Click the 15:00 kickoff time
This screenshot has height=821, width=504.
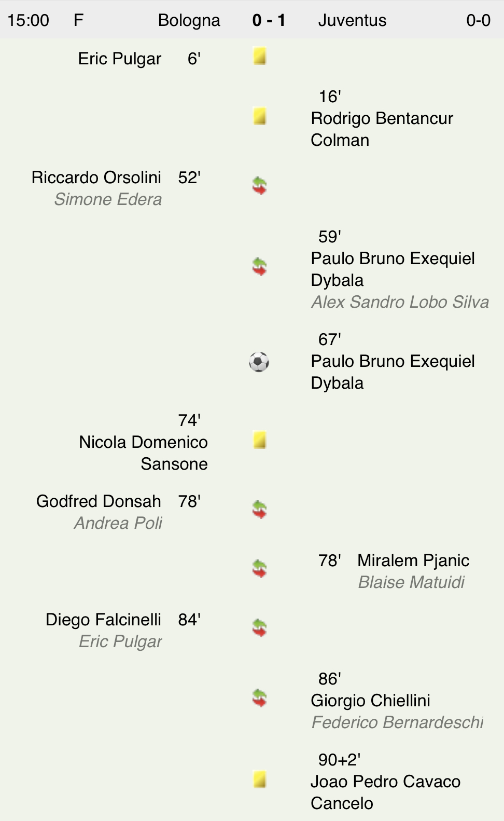click(29, 20)
